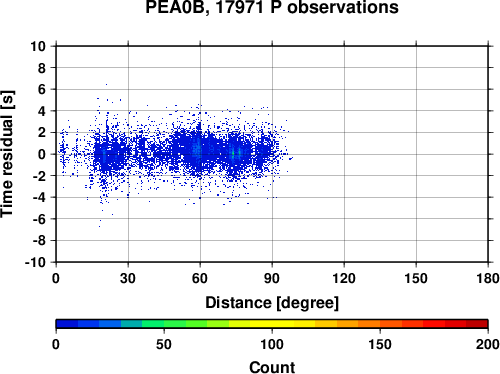Viewport: 500px width, 374px height.
Task: Click the 'Distance [degree]' axis label
Action: 272,303
